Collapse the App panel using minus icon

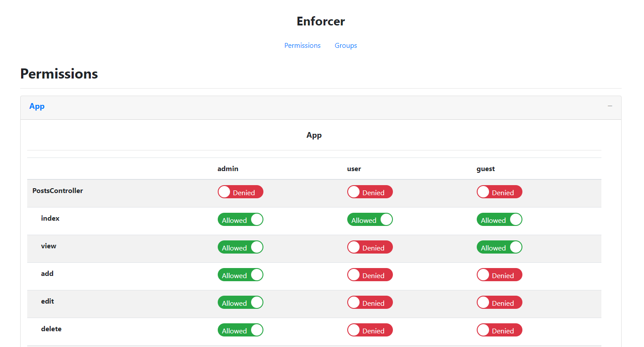[610, 106]
